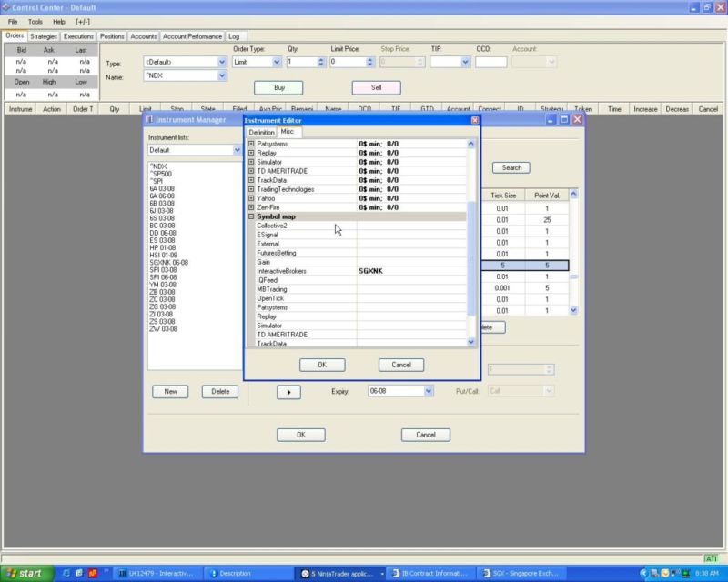Open the Tools menu
The height and width of the screenshot is (582, 728).
(x=35, y=22)
